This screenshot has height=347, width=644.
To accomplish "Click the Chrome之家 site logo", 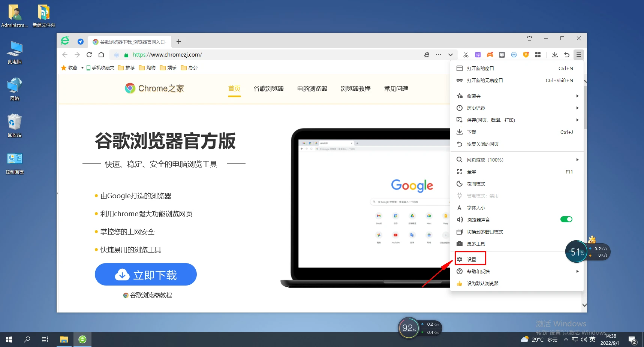I will (x=154, y=88).
